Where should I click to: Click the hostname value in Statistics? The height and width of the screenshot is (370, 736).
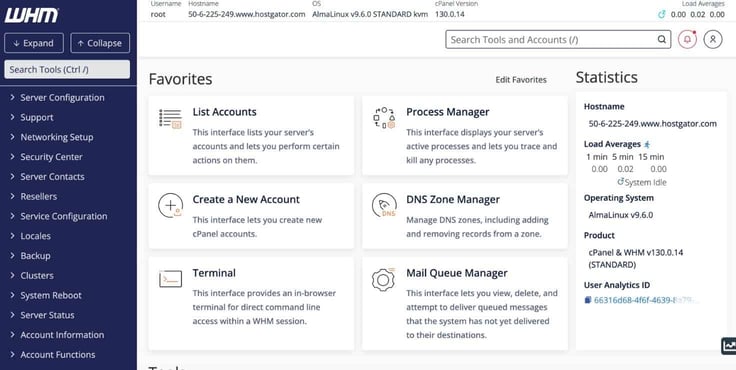[x=652, y=124]
